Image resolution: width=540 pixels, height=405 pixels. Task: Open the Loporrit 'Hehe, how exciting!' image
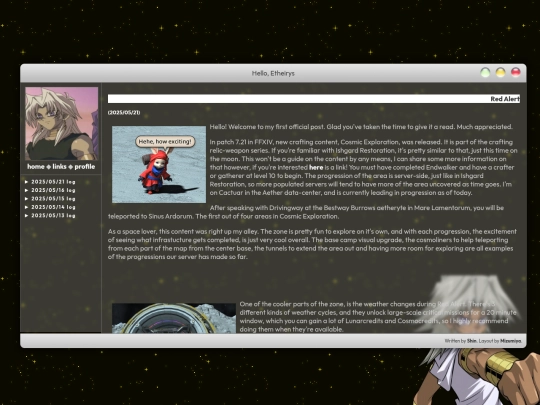pos(159,164)
